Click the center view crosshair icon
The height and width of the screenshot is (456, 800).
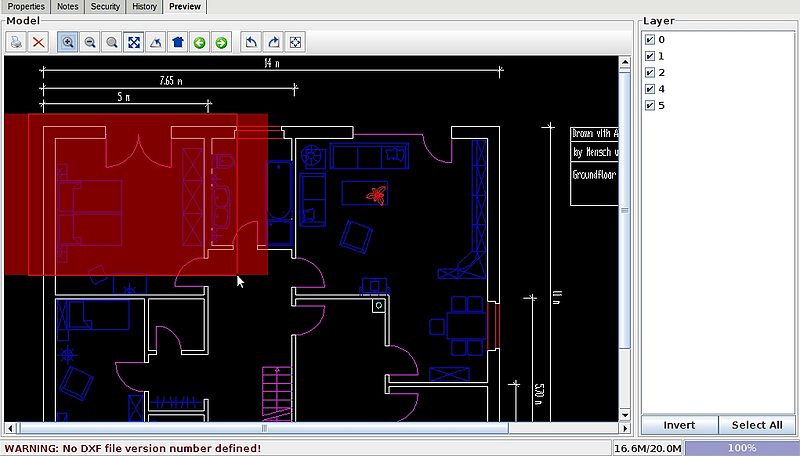click(x=295, y=42)
